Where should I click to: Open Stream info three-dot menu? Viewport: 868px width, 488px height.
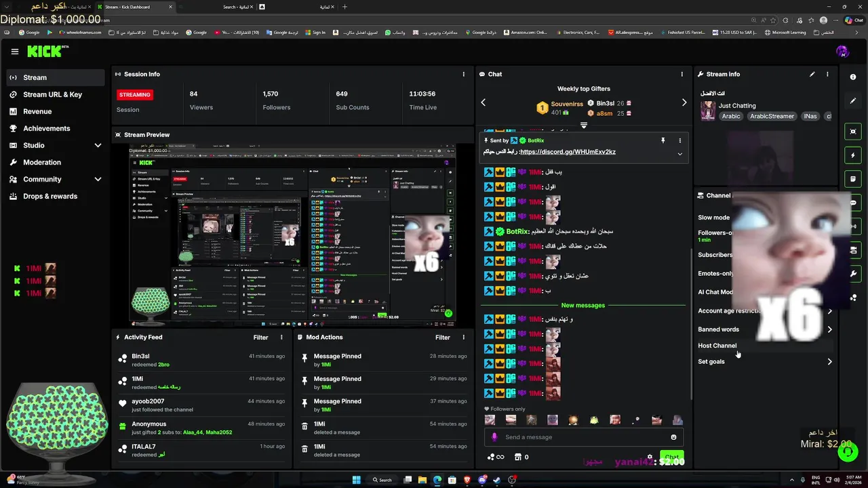tap(827, 74)
